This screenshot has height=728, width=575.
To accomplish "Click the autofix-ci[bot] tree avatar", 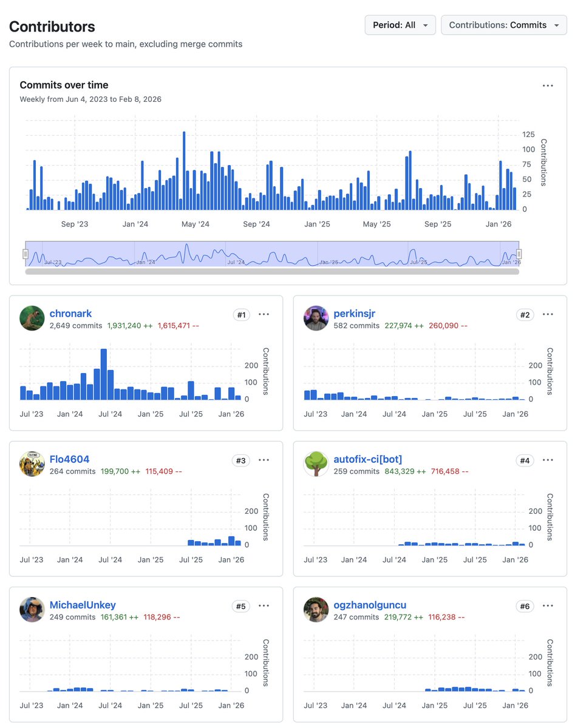I will point(316,463).
